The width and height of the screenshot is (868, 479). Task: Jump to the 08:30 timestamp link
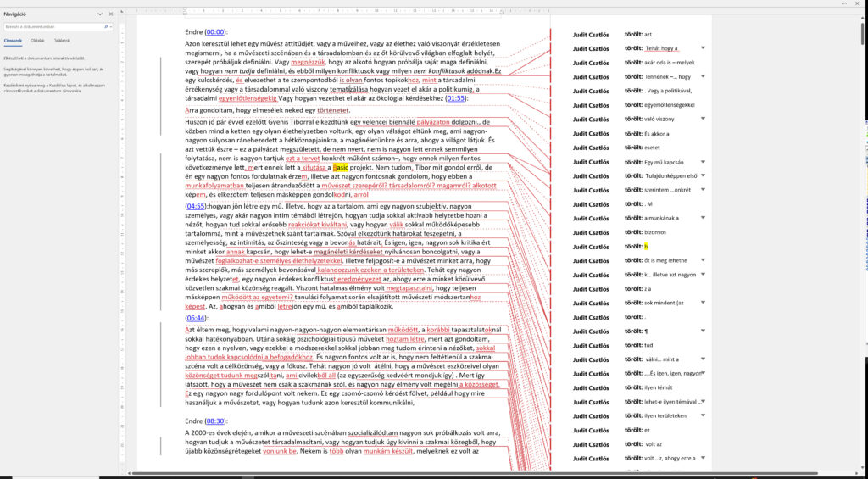[x=215, y=421]
